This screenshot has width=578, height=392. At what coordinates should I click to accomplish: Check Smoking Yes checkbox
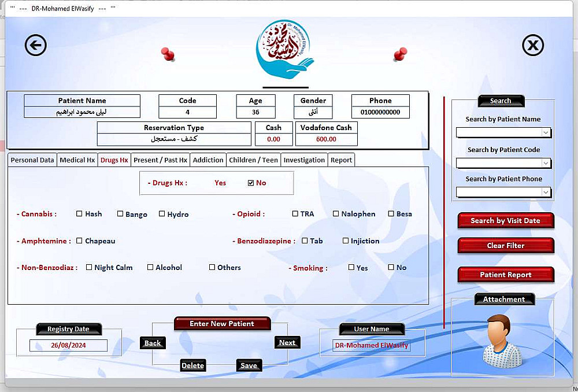click(x=351, y=267)
